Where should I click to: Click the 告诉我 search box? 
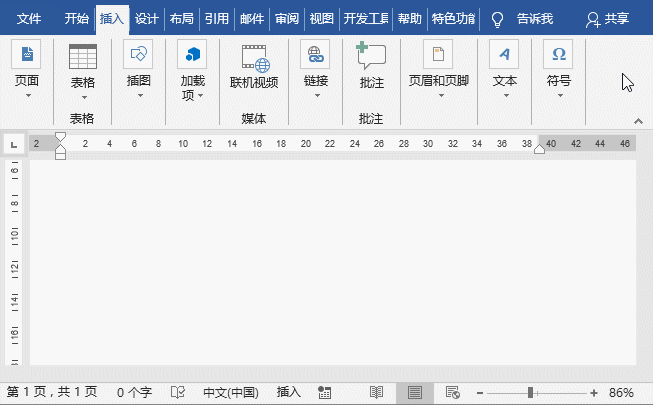[x=535, y=19]
